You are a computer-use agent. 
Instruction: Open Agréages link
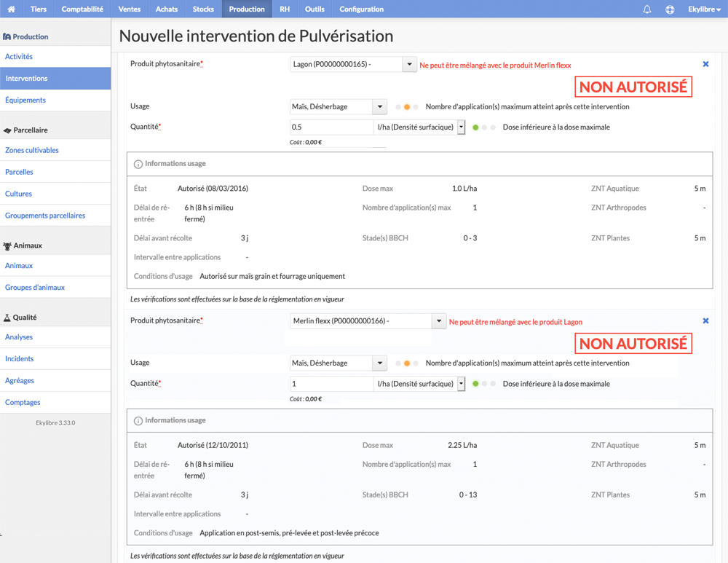20,380
